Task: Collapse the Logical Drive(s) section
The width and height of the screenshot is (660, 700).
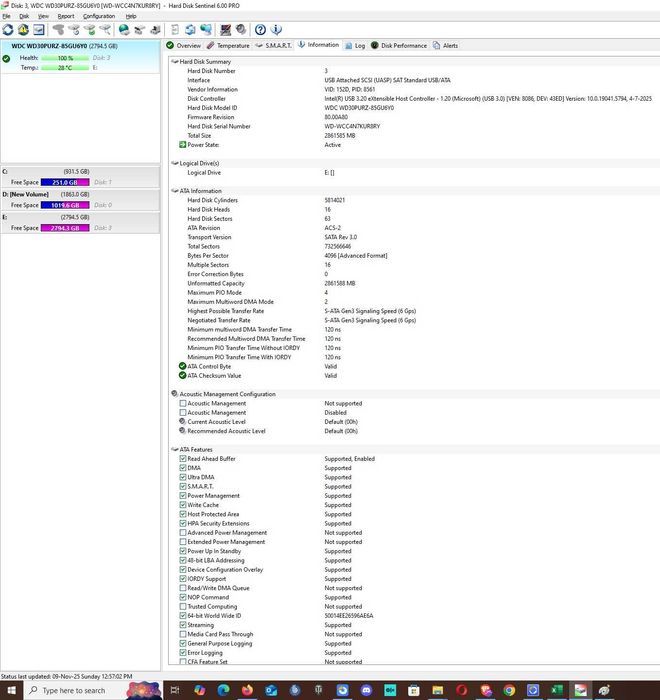Action: click(175, 163)
